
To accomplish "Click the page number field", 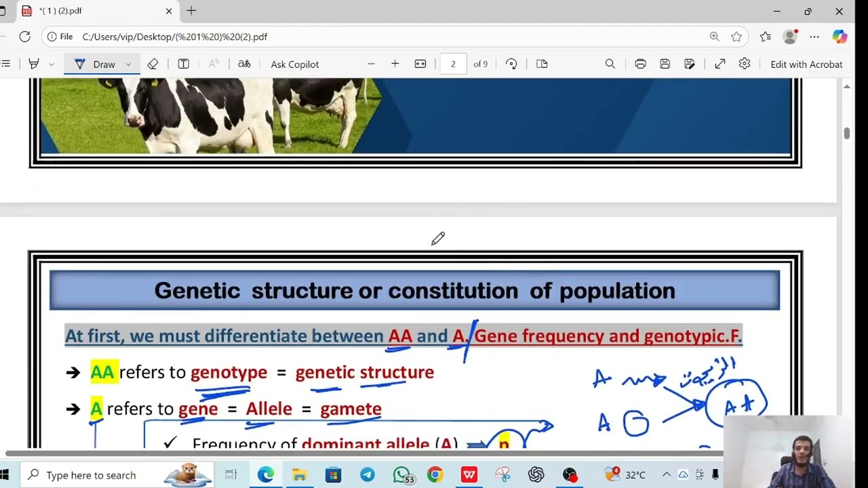I will (x=453, y=64).
